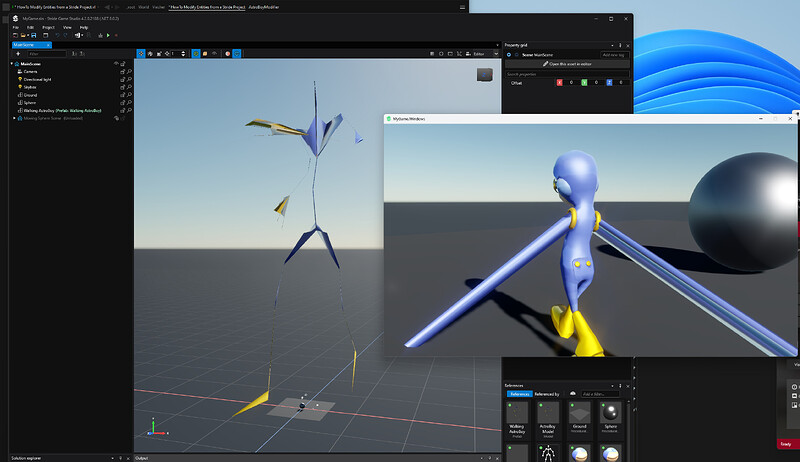Select the Camera entity in the tree
Screen dimensions: 800x462
tap(30, 71)
